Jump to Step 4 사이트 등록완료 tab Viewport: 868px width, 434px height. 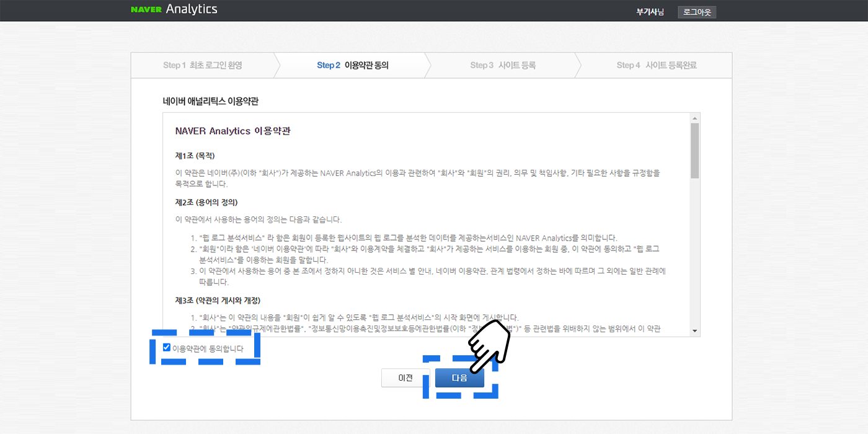pyautogui.click(x=657, y=65)
